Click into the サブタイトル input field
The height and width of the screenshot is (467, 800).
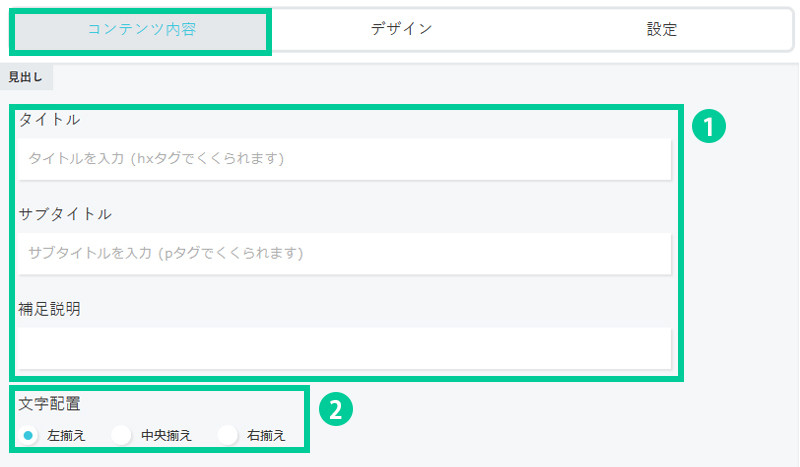coord(344,253)
